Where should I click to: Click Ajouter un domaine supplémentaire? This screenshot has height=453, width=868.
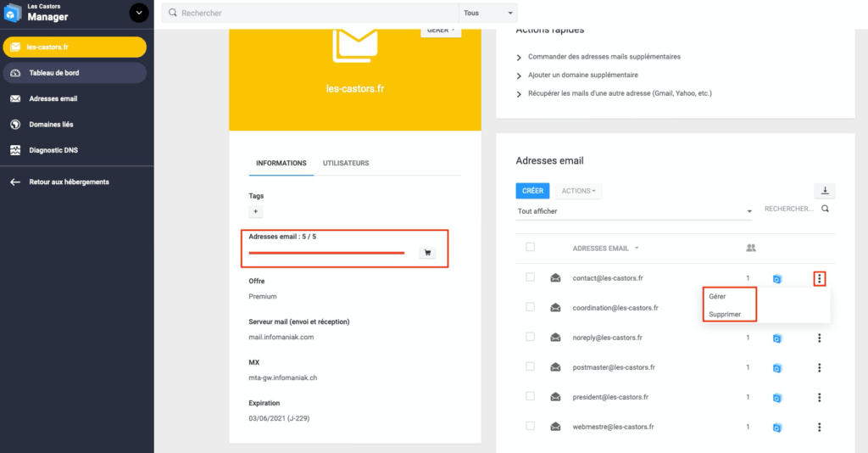(x=583, y=75)
